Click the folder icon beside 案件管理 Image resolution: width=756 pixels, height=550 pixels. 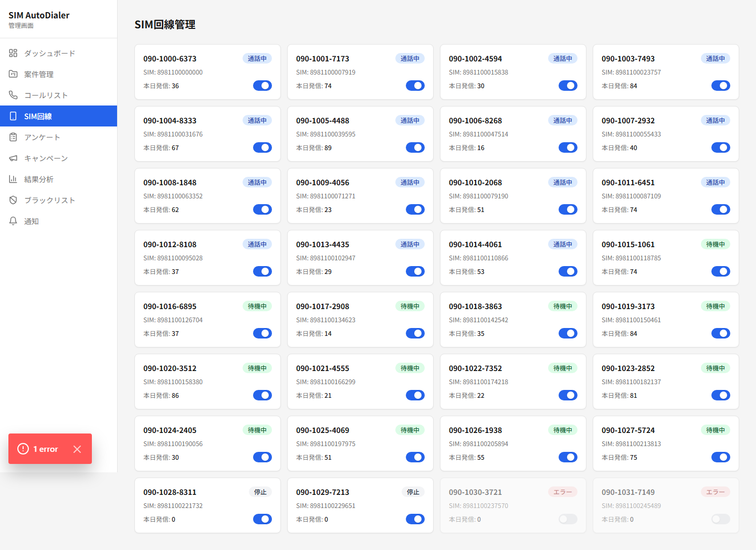pyautogui.click(x=13, y=74)
